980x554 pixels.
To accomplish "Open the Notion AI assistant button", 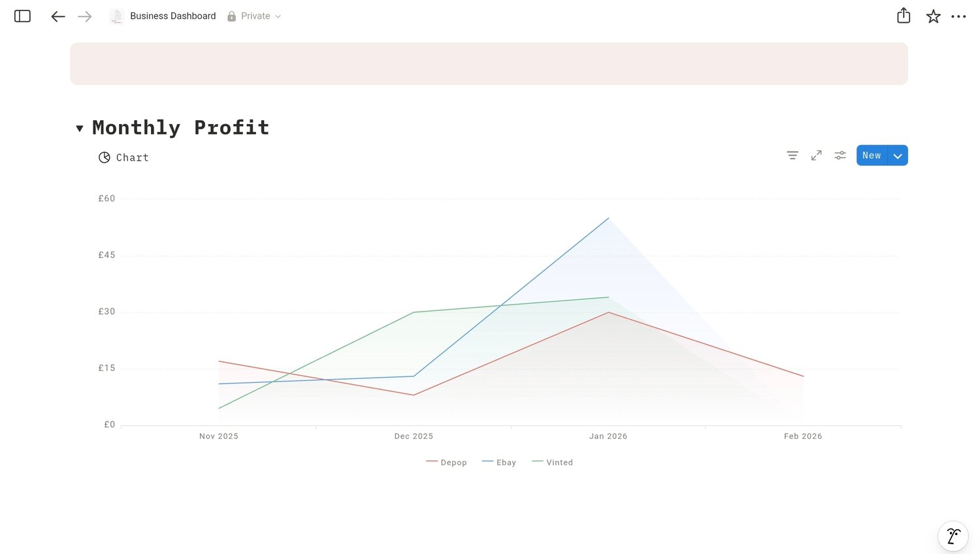I will [953, 536].
